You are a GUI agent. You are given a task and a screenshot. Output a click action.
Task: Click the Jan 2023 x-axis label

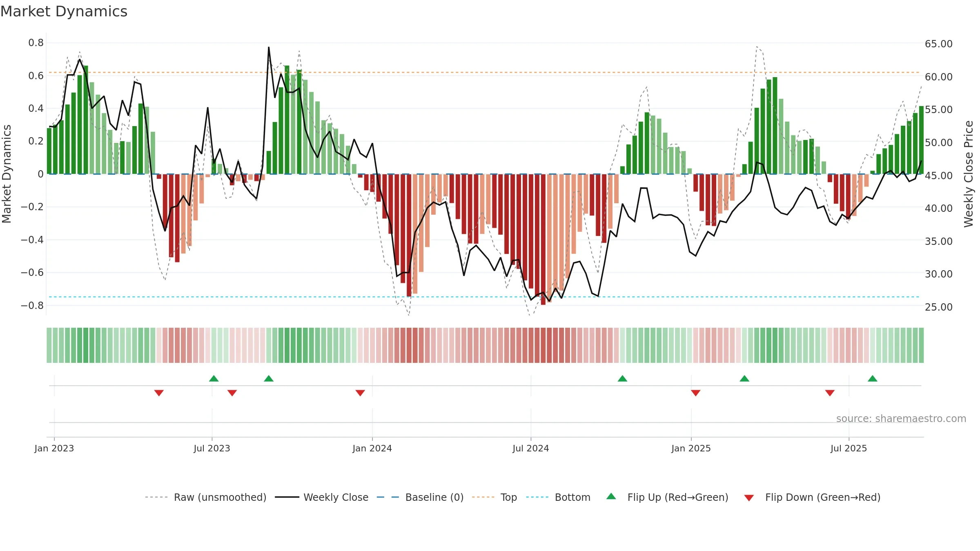click(x=54, y=448)
